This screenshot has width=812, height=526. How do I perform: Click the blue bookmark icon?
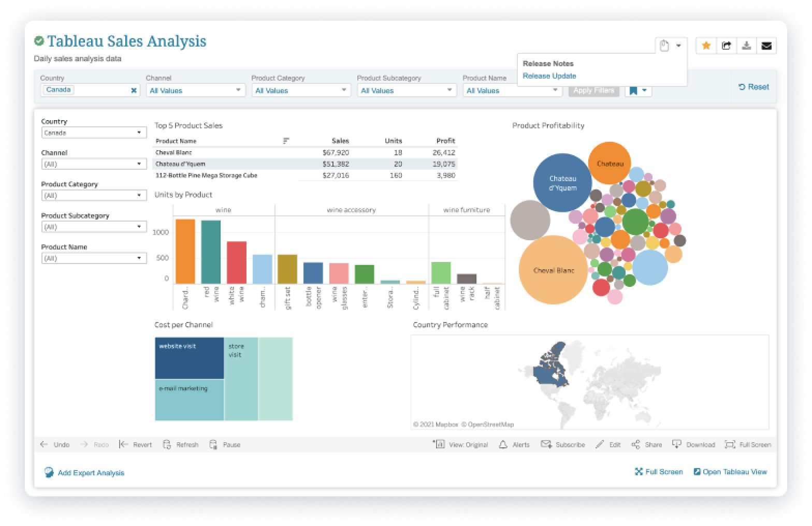point(633,91)
